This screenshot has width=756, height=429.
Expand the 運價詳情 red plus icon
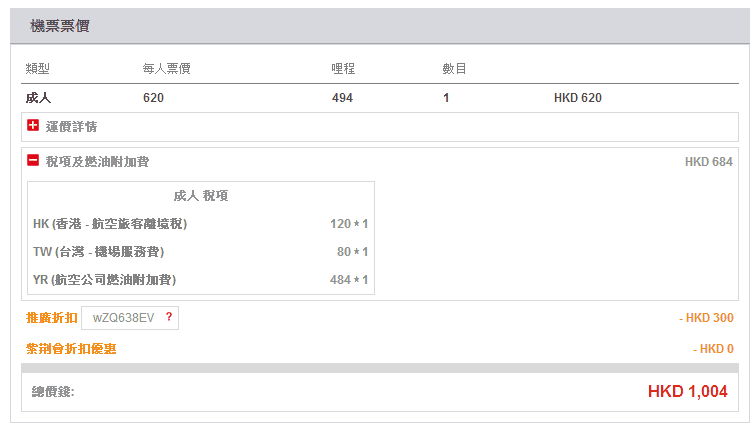coord(33,126)
